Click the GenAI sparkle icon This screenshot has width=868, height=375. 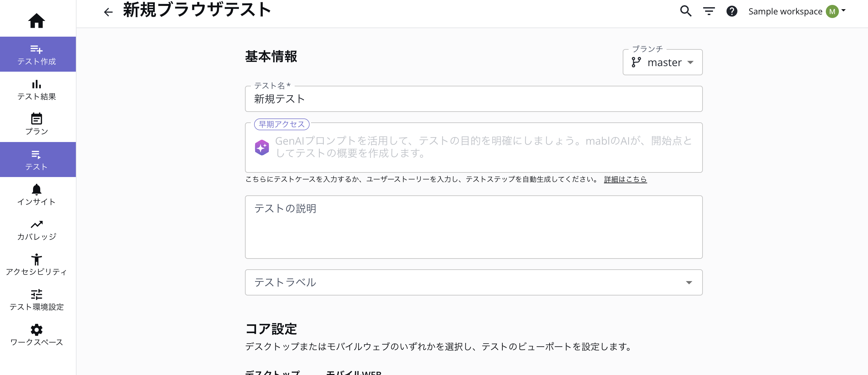pyautogui.click(x=262, y=147)
